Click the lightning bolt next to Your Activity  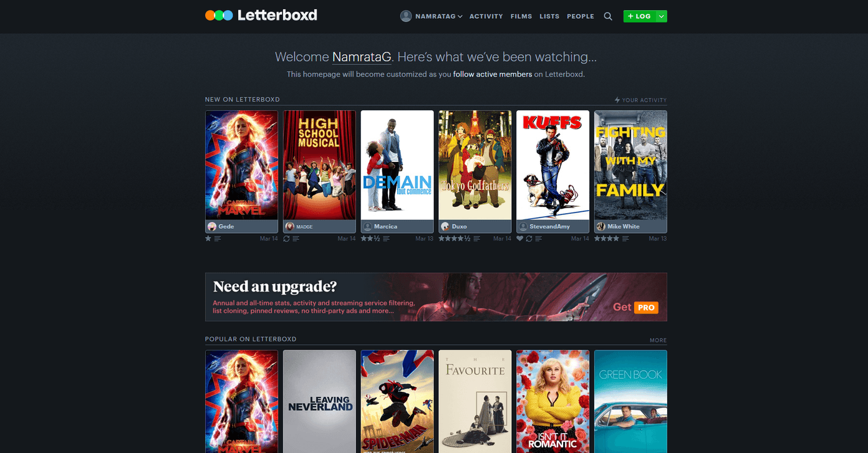616,100
